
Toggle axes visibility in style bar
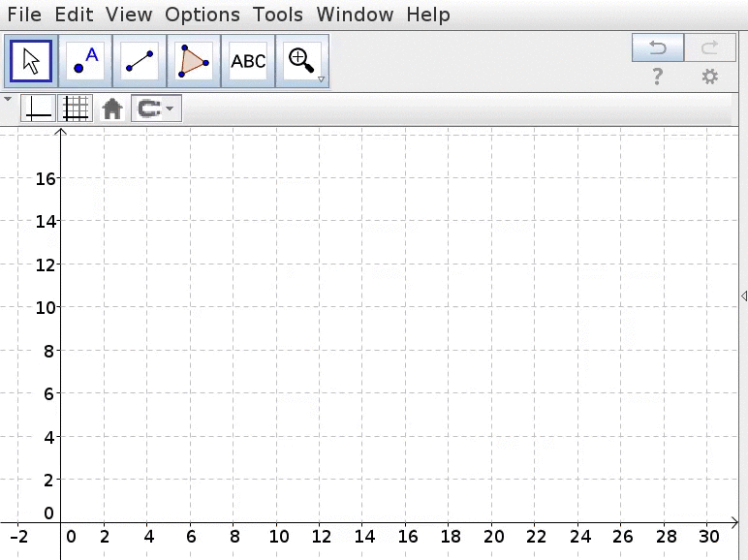tap(38, 109)
